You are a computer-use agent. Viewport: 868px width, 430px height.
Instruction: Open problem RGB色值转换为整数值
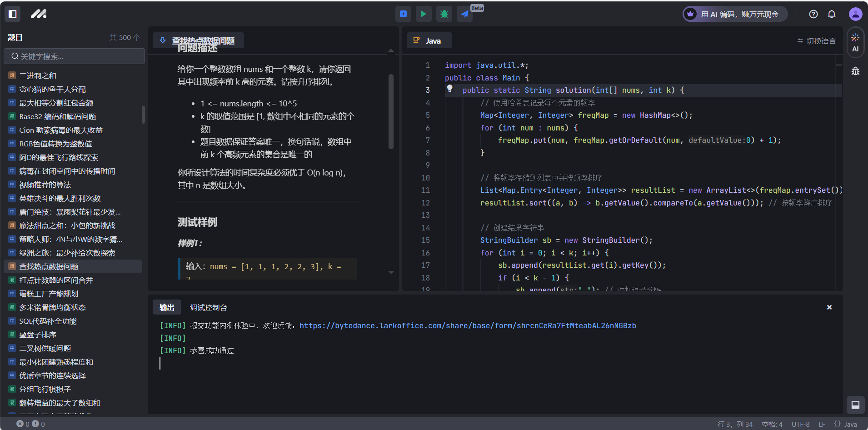pyautogui.click(x=73, y=144)
